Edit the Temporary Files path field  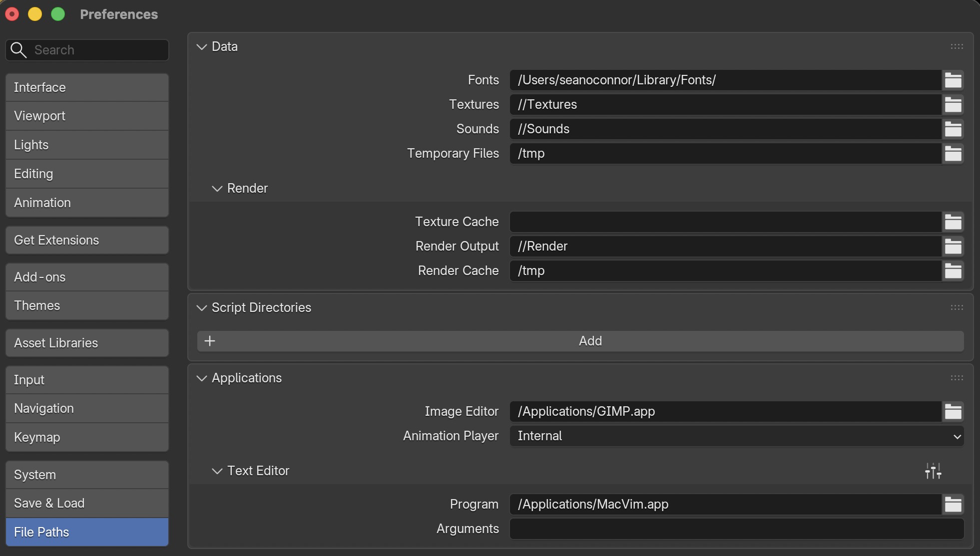726,153
